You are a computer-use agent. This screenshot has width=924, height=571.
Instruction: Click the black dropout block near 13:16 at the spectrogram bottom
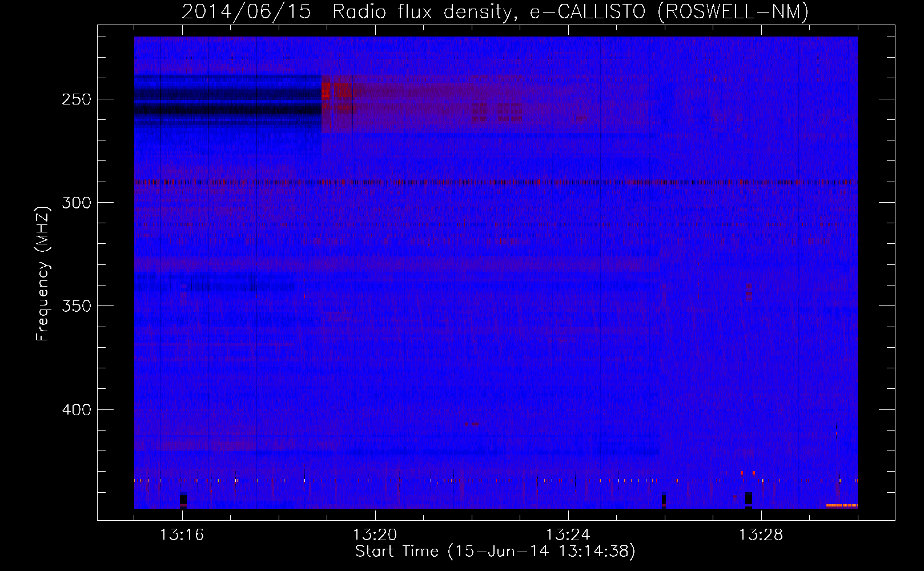[x=183, y=500]
